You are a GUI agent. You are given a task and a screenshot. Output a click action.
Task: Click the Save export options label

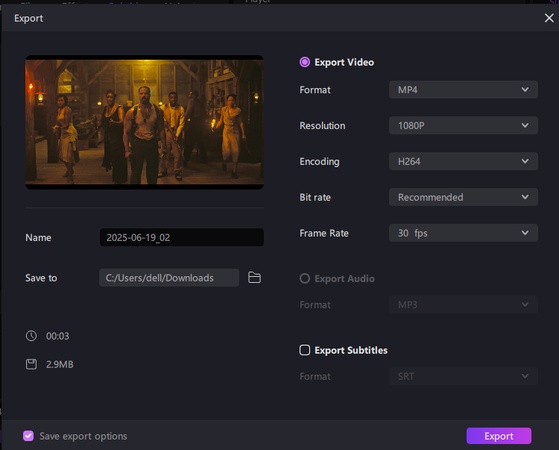(x=83, y=436)
